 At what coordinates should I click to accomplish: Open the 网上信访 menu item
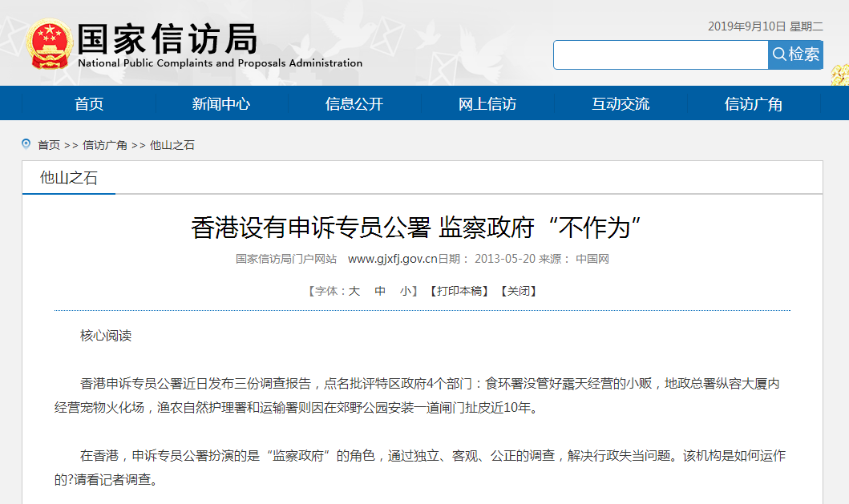pyautogui.click(x=487, y=104)
